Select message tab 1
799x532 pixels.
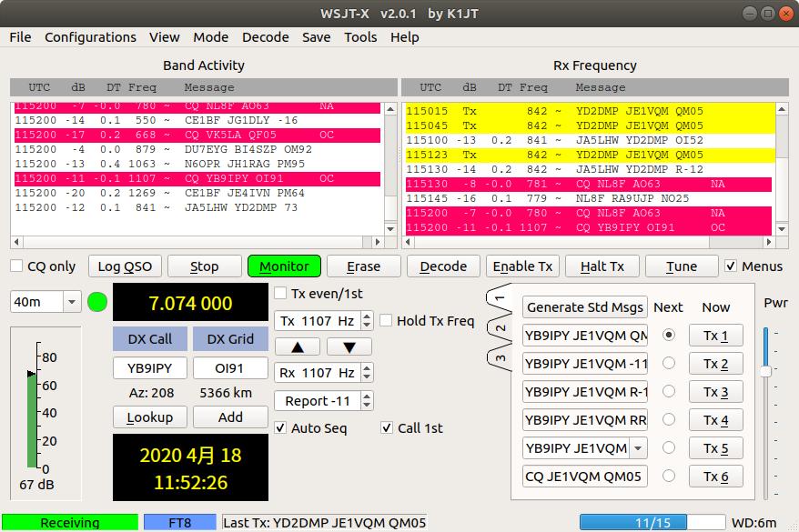(x=500, y=298)
